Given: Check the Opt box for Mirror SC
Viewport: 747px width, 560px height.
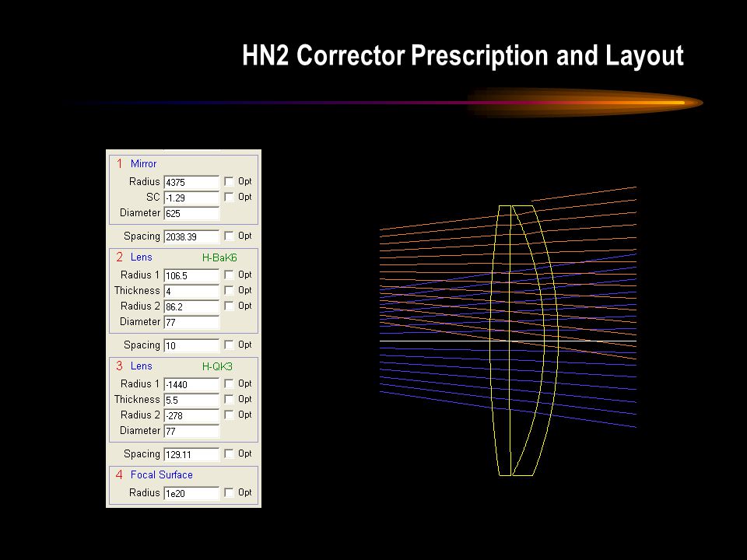Looking at the screenshot, I should pyautogui.click(x=229, y=197).
